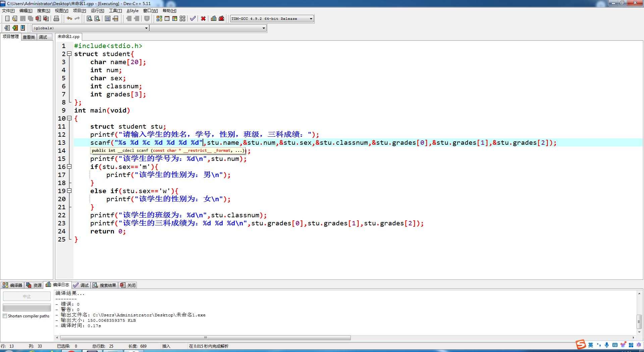Click the compile log horizontal scrollbar
Image resolution: width=644 pixels, height=352 pixels.
click(205, 338)
